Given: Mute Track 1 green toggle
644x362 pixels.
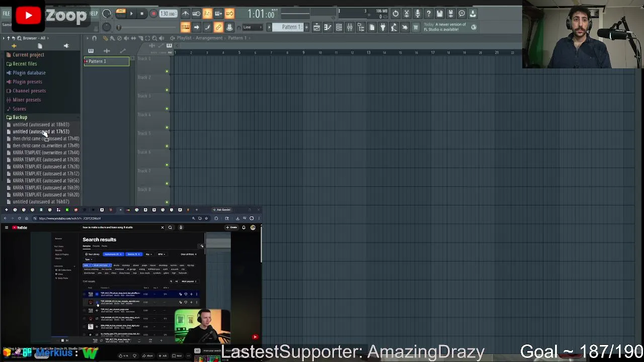Looking at the screenshot, I should pyautogui.click(x=167, y=72).
